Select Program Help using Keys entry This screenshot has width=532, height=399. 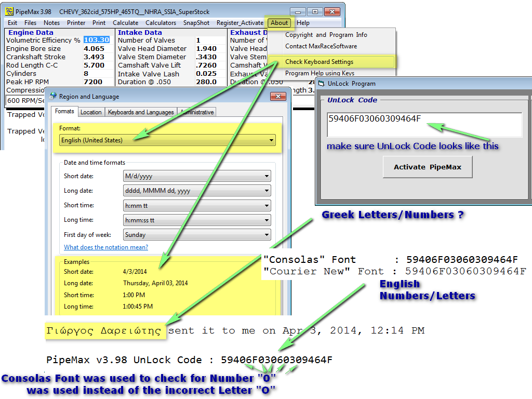pos(320,73)
